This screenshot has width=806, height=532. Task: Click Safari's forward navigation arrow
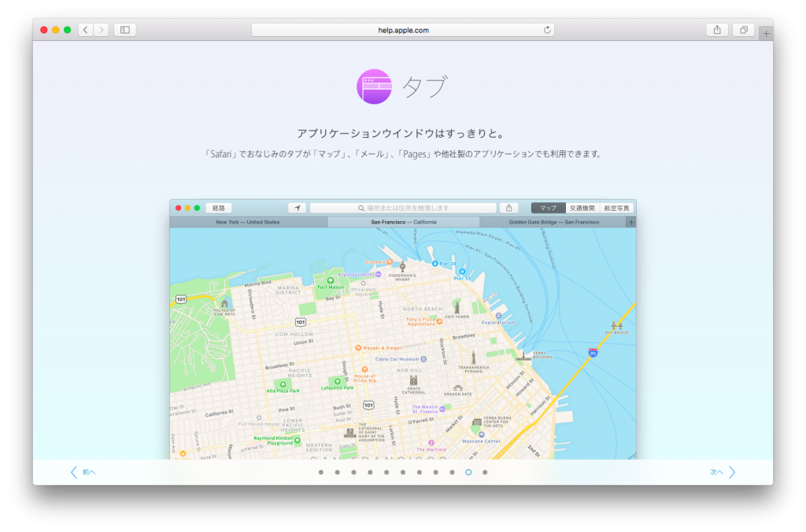click(x=102, y=30)
